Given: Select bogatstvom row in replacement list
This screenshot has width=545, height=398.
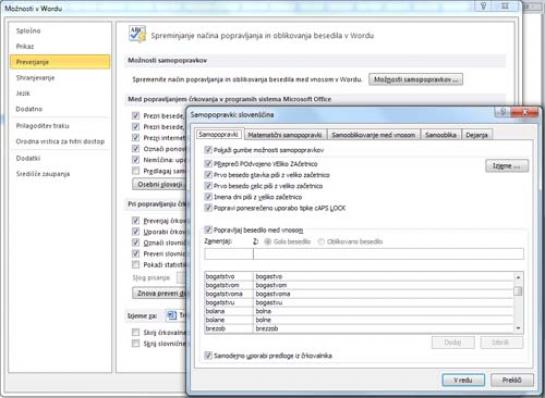Looking at the screenshot, I should coord(359,285).
